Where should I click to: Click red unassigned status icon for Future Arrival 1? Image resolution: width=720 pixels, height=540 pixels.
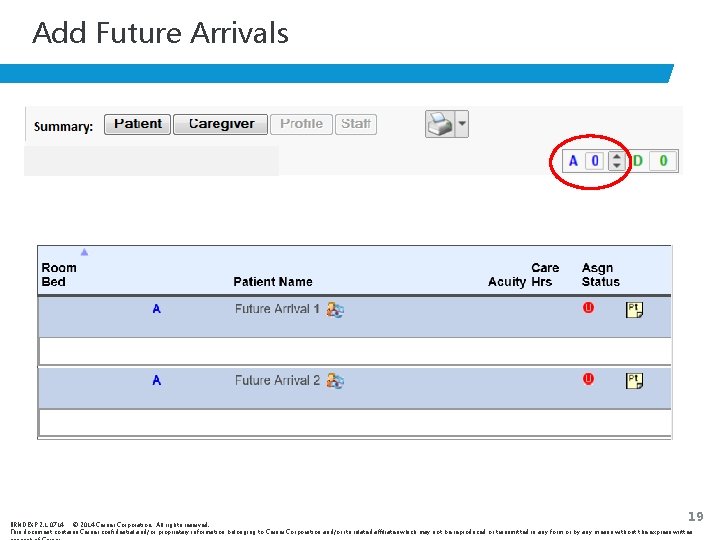coord(588,308)
